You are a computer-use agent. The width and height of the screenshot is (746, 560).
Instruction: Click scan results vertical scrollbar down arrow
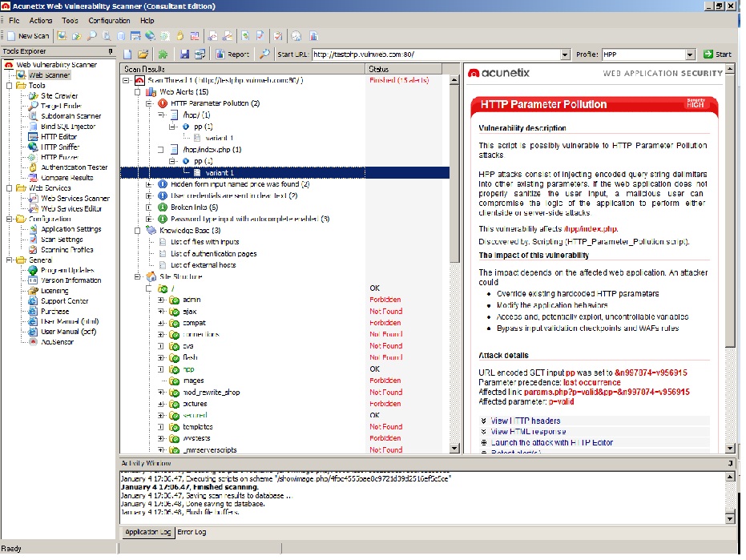pyautogui.click(x=454, y=448)
